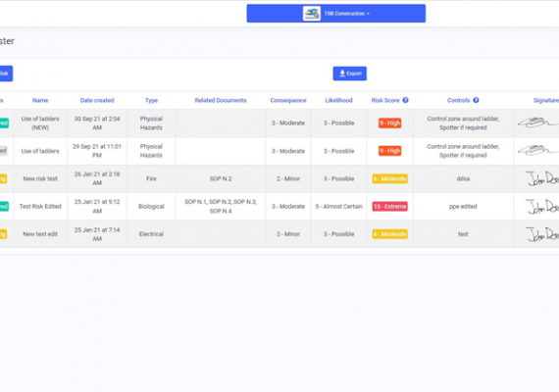This screenshot has width=559, height=392.
Task: Click the Risk Score help icon
Action: click(405, 100)
